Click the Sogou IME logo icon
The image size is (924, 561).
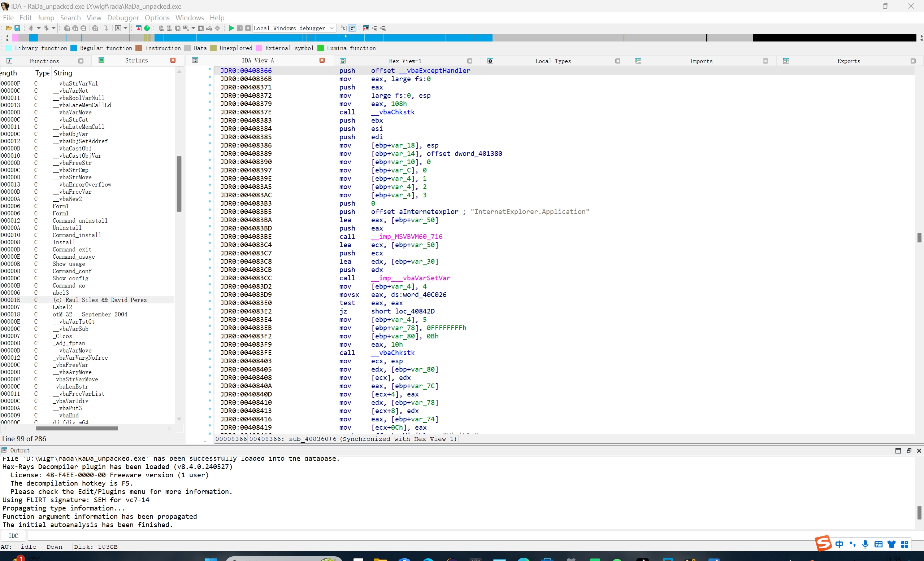pyautogui.click(x=823, y=543)
